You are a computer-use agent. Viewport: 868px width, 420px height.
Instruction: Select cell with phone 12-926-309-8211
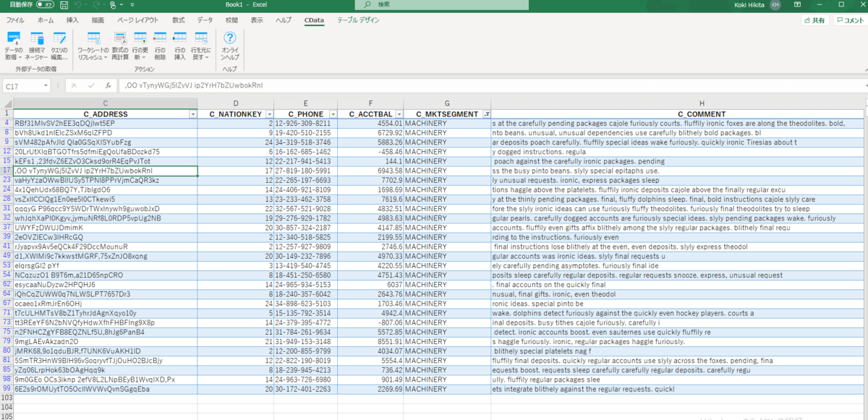[305, 124]
